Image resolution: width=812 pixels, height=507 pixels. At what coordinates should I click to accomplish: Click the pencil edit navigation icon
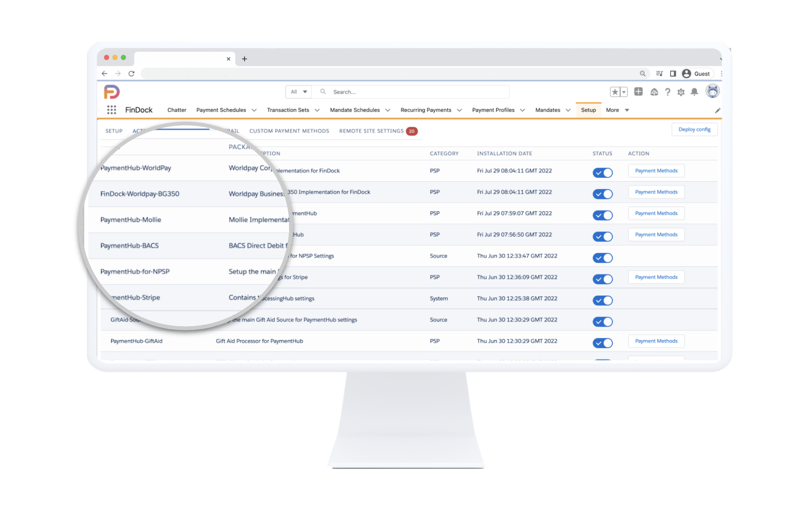click(x=717, y=111)
